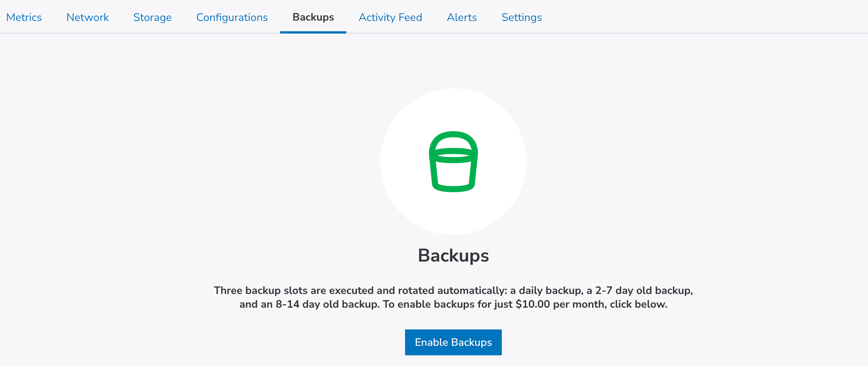Select the Configurations tab

(232, 18)
